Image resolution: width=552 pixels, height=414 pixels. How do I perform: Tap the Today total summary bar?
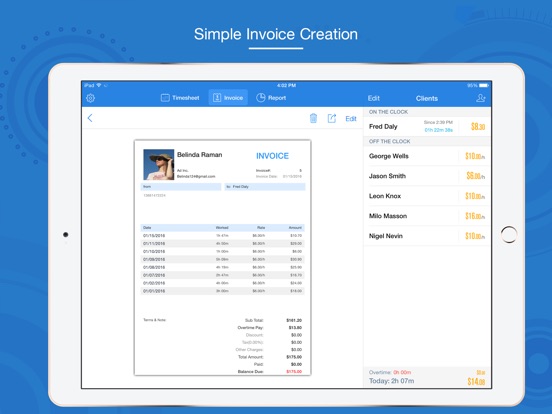coord(427,377)
